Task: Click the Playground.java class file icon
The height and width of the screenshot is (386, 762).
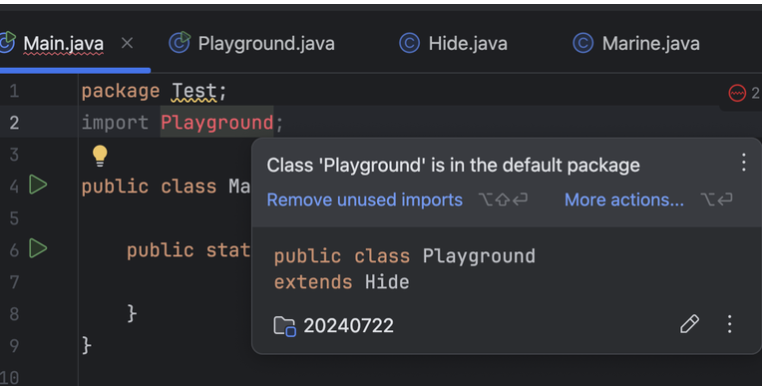Action: pyautogui.click(x=179, y=42)
